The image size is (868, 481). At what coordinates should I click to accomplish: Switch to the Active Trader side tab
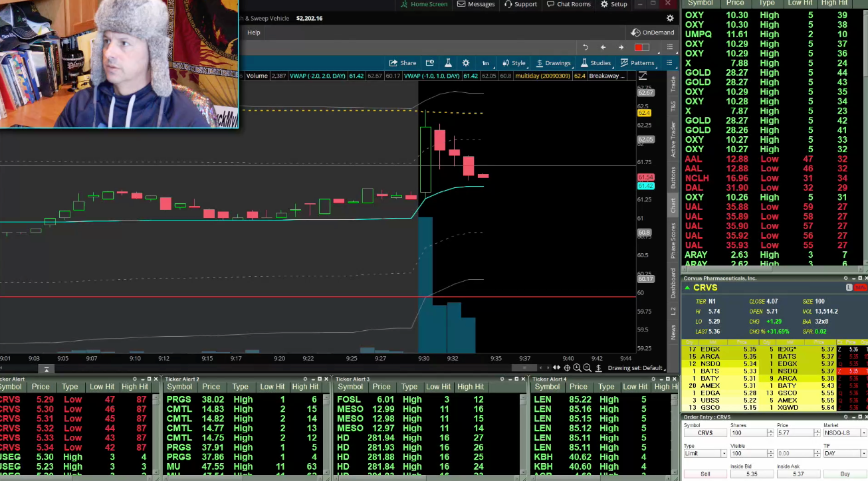(673, 140)
